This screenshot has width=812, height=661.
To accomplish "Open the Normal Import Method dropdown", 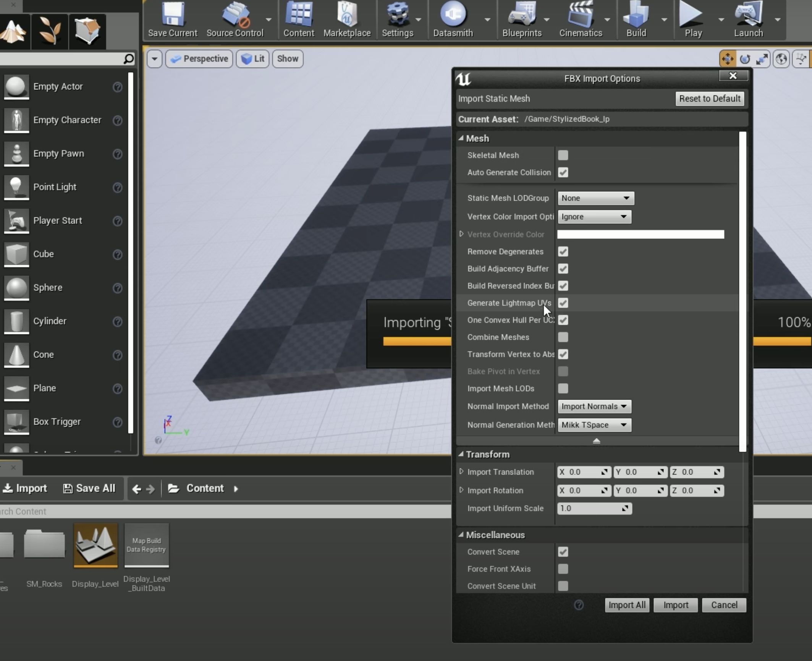I will pos(594,406).
